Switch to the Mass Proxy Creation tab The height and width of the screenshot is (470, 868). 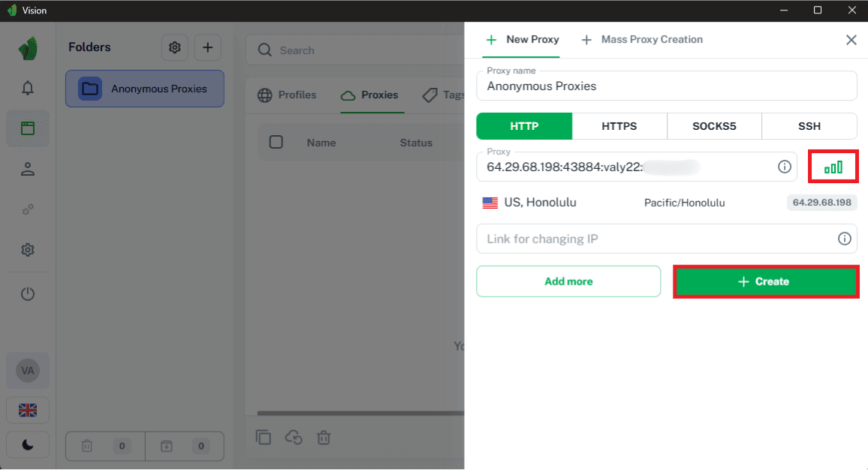(642, 39)
